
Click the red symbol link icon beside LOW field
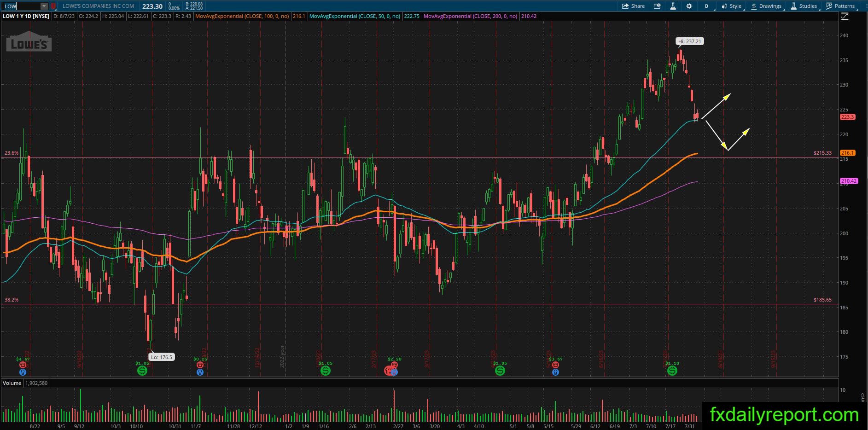(53, 6)
